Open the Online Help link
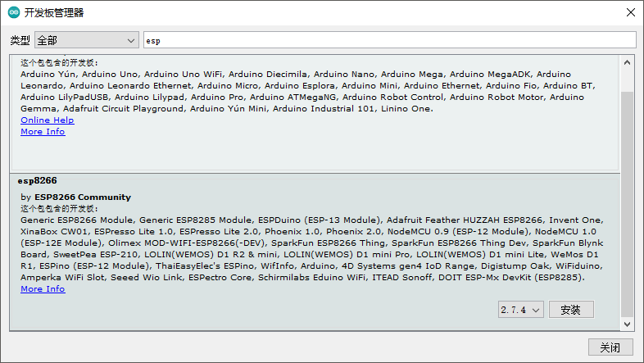The width and height of the screenshot is (644, 363). tap(47, 120)
